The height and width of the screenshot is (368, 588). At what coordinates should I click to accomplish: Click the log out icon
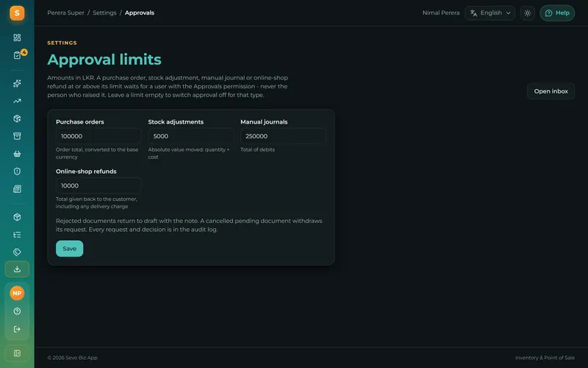click(x=17, y=329)
